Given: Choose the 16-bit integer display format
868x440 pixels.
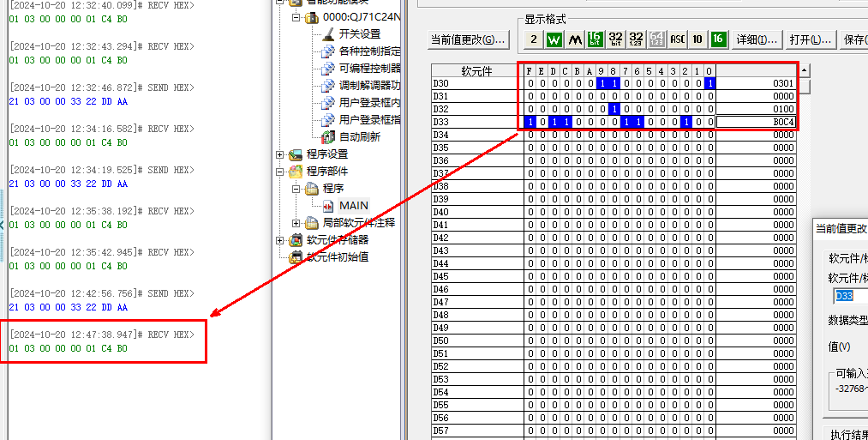Looking at the screenshot, I should (595, 39).
